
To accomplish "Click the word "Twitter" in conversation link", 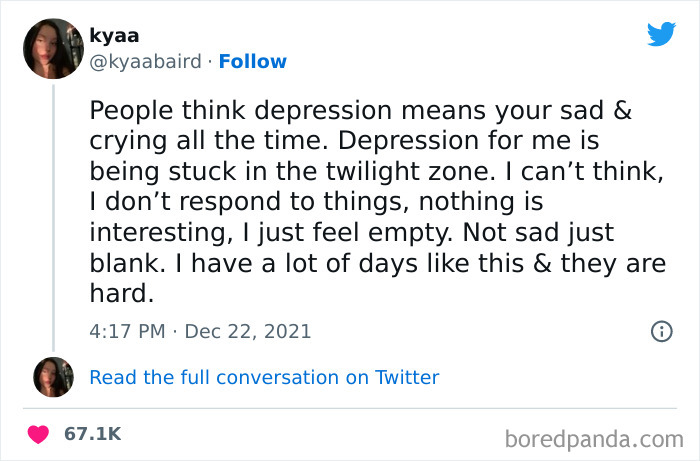I will point(404,377).
